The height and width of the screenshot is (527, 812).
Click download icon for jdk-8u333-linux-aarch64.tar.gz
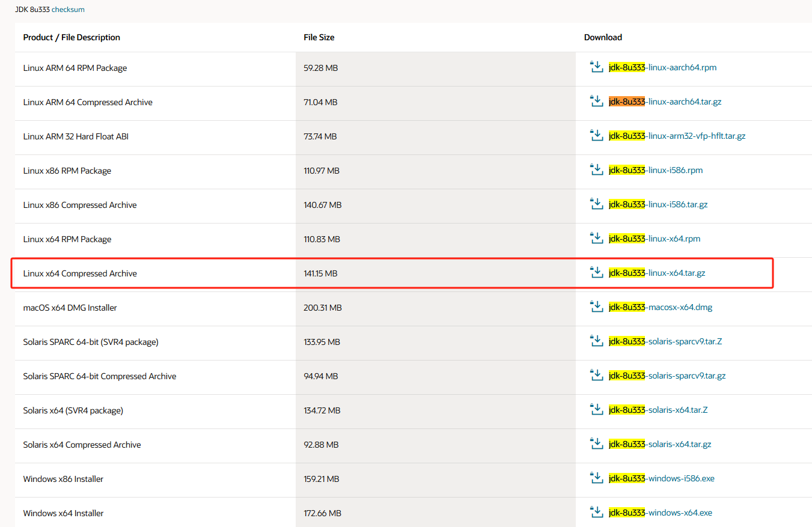click(596, 102)
